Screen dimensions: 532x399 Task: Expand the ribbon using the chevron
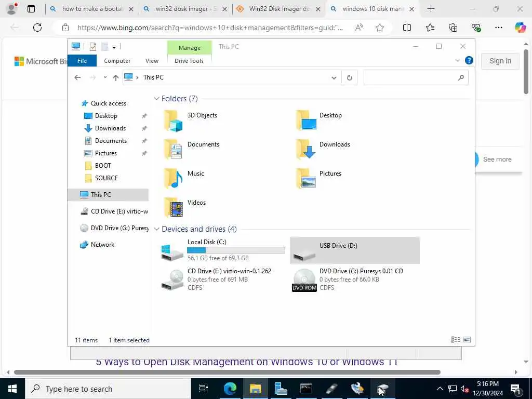[457, 61]
